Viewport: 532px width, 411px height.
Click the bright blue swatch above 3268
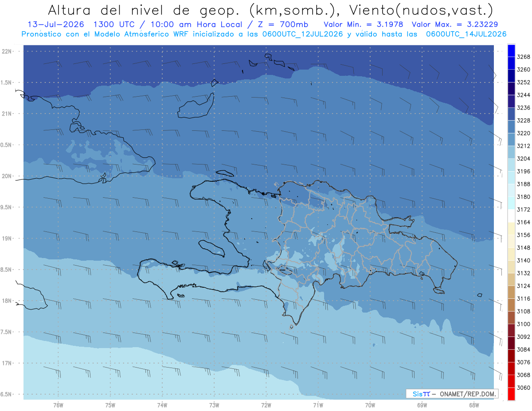(x=511, y=51)
